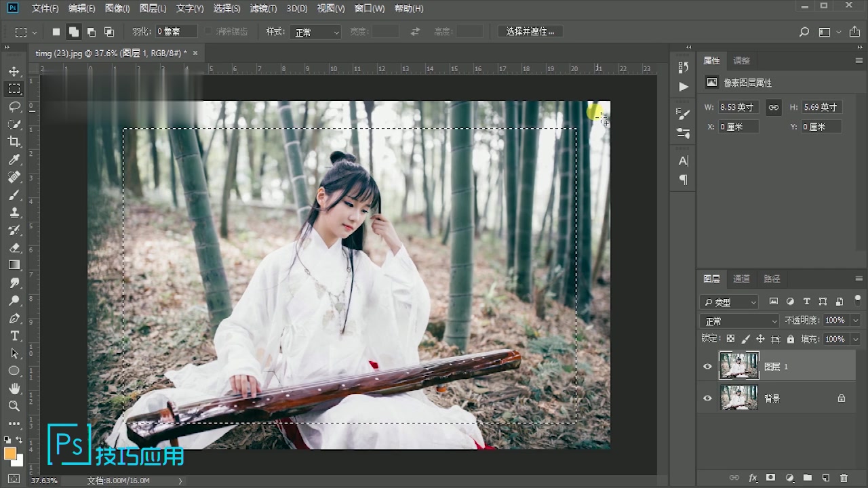Image resolution: width=868 pixels, height=488 pixels.
Task: Hide layer 图层 1 with eye icon
Action: (x=707, y=366)
